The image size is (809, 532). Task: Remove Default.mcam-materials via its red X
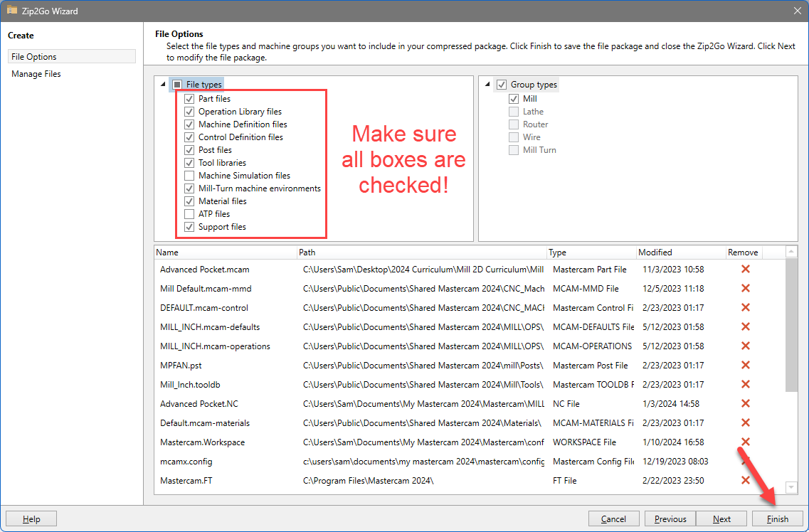(x=745, y=422)
